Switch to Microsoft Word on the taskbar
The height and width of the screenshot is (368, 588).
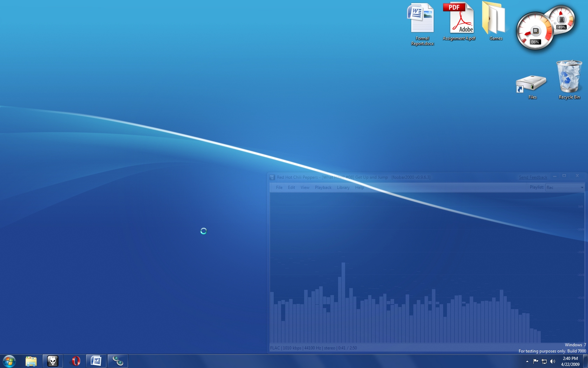tap(96, 361)
